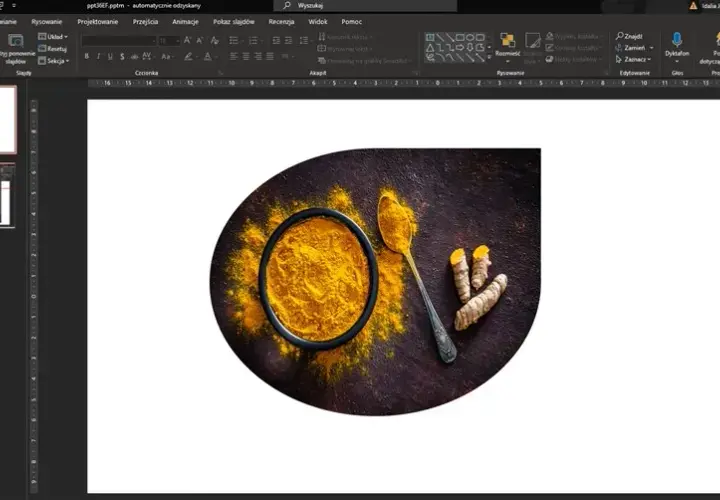
Task: Click the shape fill option
Action: pos(572,36)
